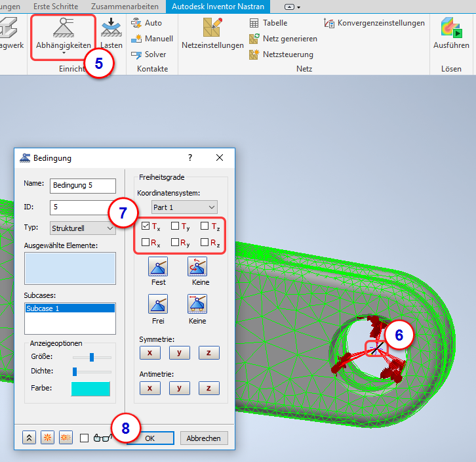Apply Antimetrie in z direction
Screen dimensions: 476x462
point(209,388)
